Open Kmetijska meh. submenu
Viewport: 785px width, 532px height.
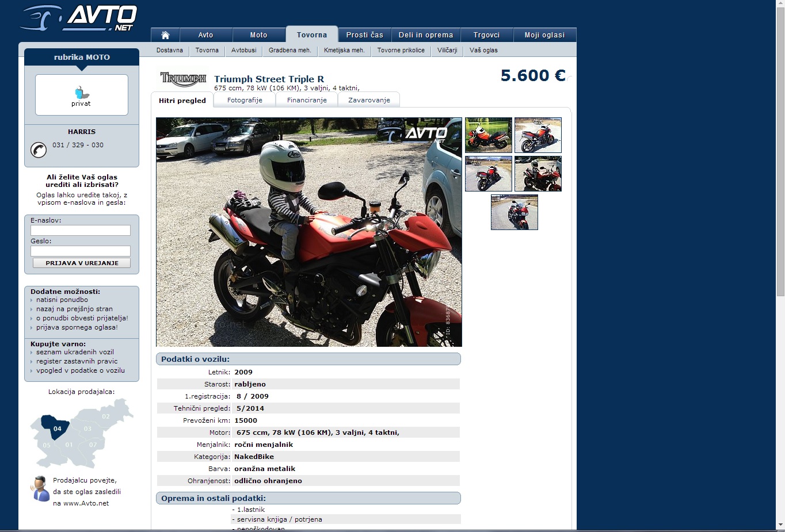344,50
